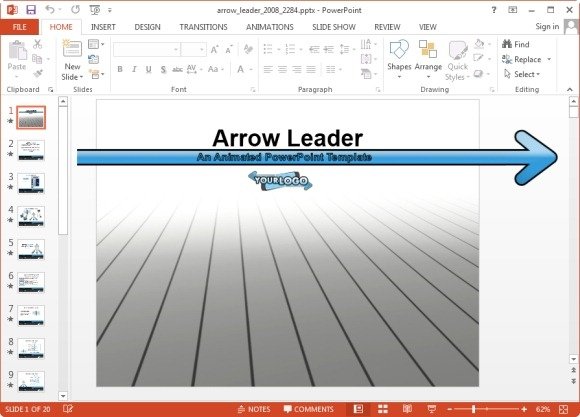The width and height of the screenshot is (580, 417).
Task: Open Reading View from status bar
Action: coord(407,409)
